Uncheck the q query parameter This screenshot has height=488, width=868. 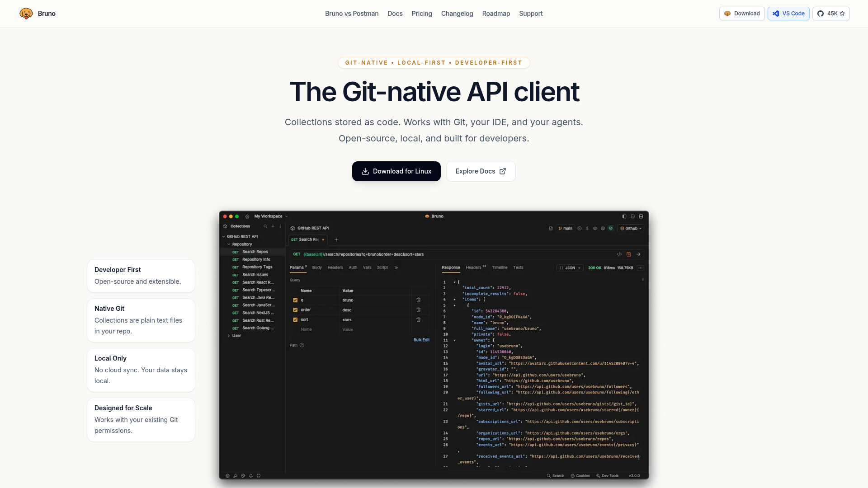295,300
